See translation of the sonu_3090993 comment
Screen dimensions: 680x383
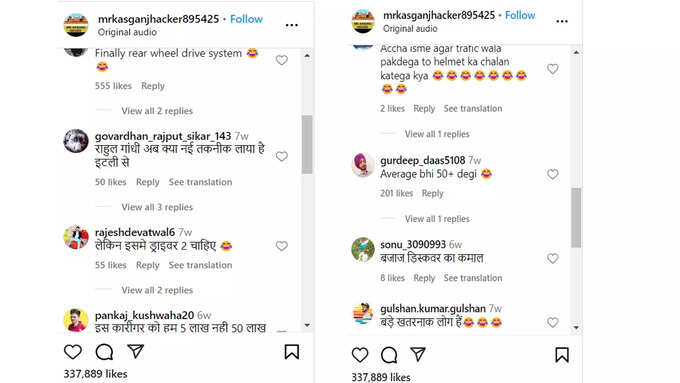pos(473,278)
